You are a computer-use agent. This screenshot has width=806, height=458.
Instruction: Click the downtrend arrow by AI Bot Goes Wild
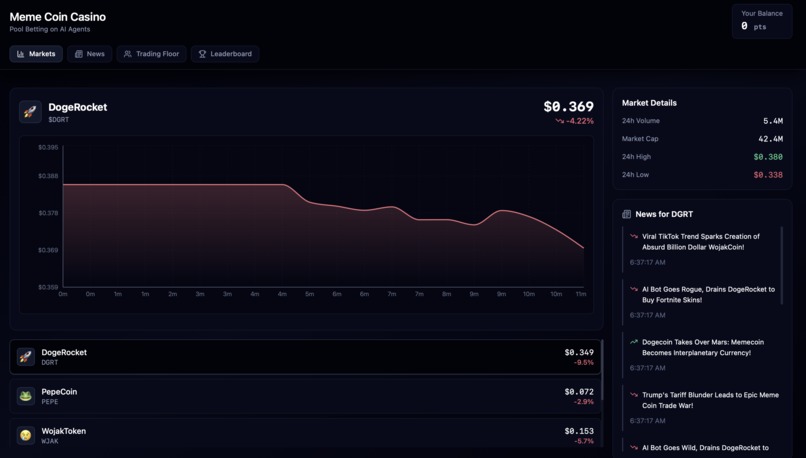coord(634,448)
